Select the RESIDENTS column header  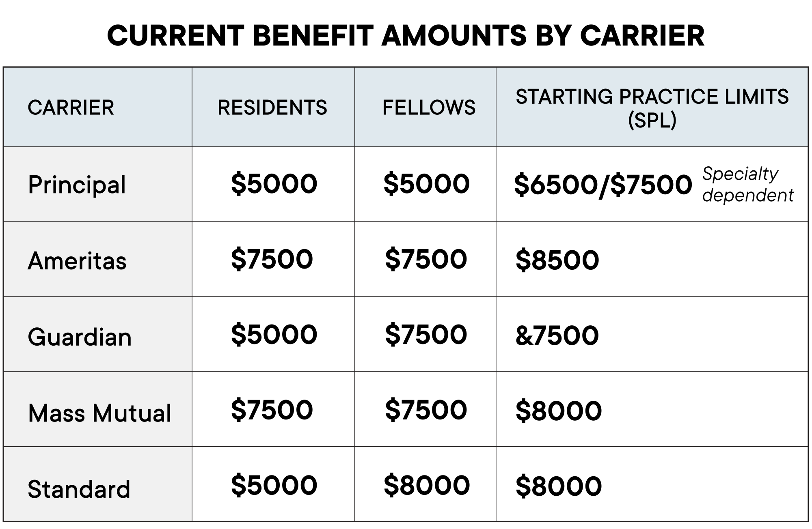coord(272,108)
